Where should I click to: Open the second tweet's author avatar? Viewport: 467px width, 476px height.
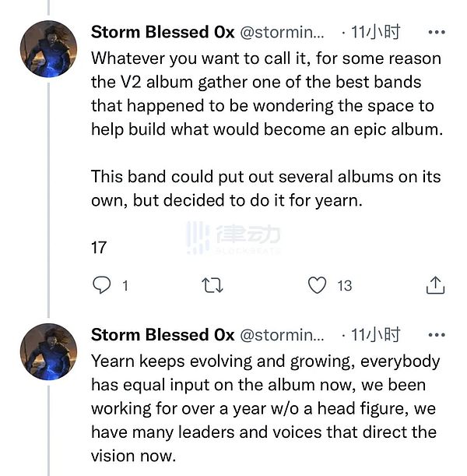[48, 352]
